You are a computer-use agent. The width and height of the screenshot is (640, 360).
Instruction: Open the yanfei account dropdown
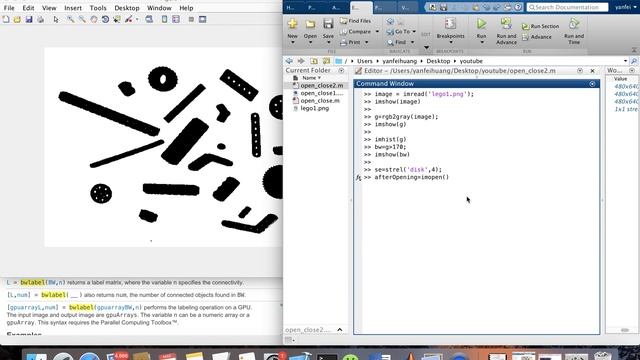coord(626,7)
